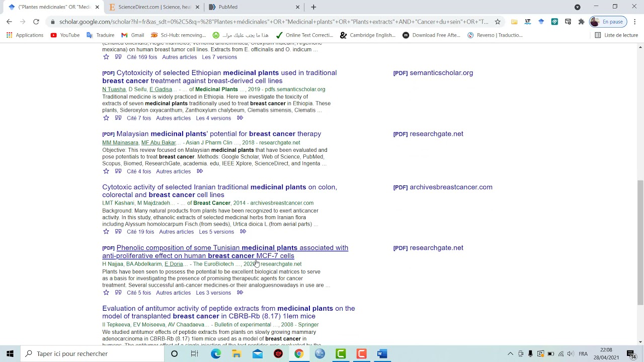The width and height of the screenshot is (644, 362).
Task: Open Cytotoxicity of selected Ethiopian medicinal plants article
Action: click(219, 76)
